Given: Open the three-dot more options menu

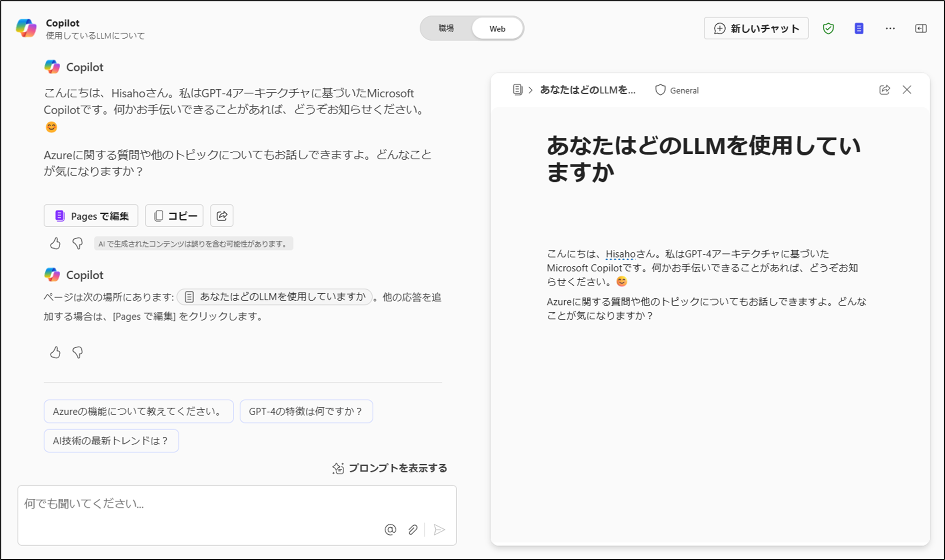Looking at the screenshot, I should click(x=890, y=28).
